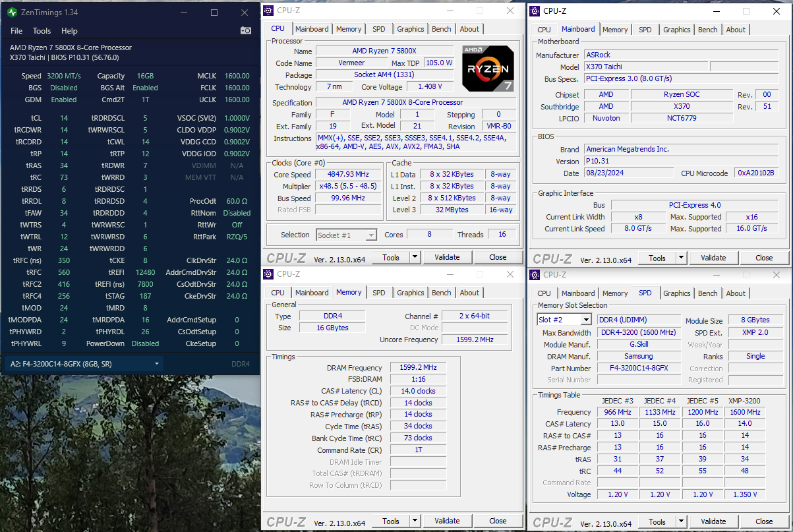The image size is (793, 532).
Task: Click the ZenTimings screenshot camera icon
Action: pos(245,30)
